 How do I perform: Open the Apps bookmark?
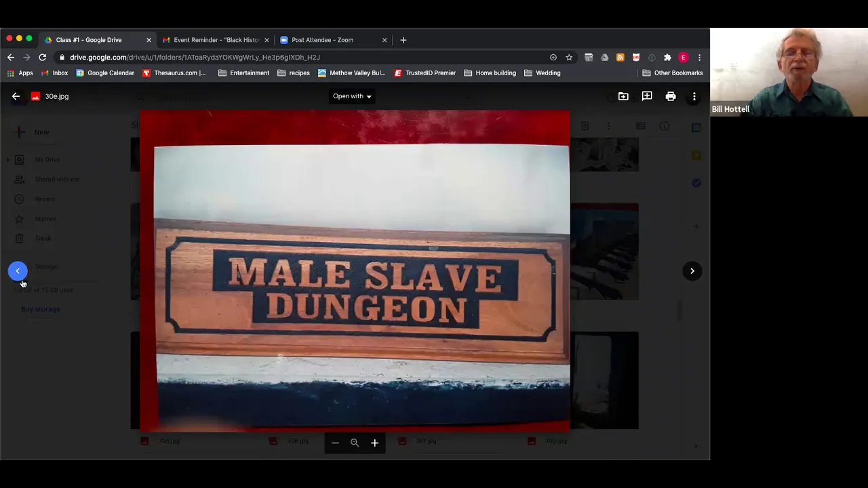pos(20,73)
